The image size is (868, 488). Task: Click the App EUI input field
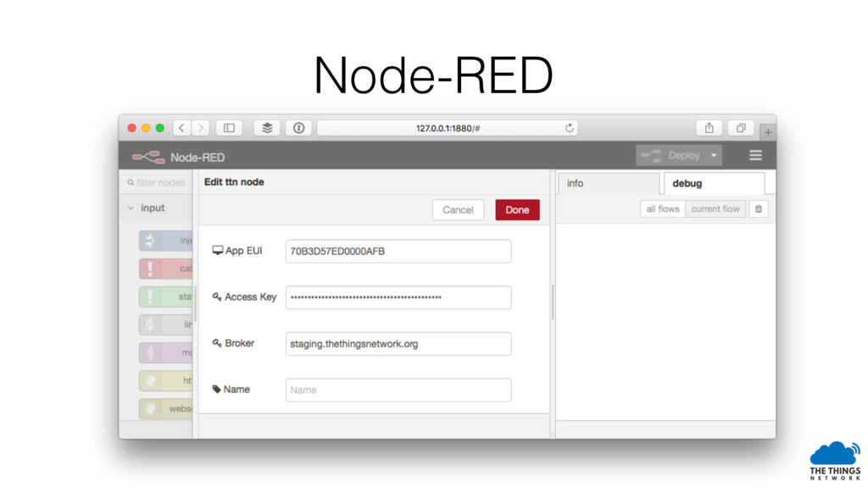398,251
